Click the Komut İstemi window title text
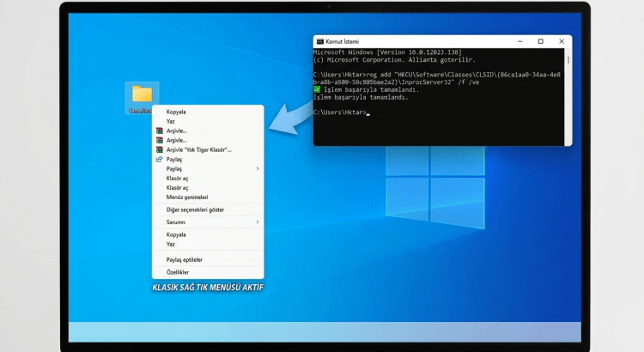The height and width of the screenshot is (352, 644). 342,41
